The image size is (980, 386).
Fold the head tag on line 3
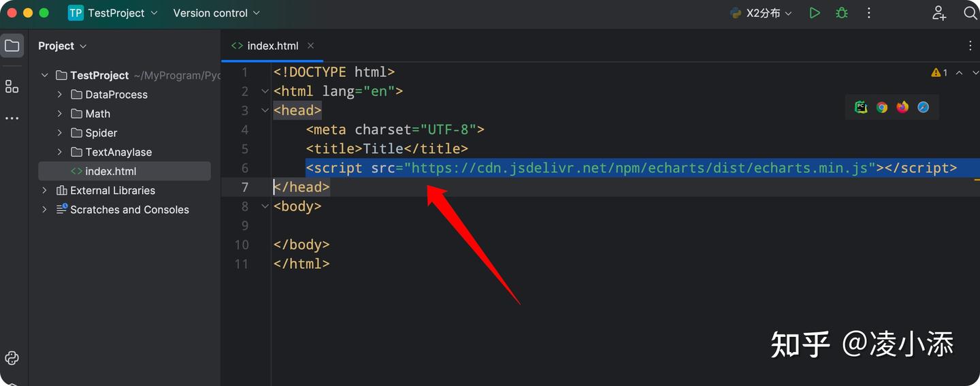pos(264,110)
